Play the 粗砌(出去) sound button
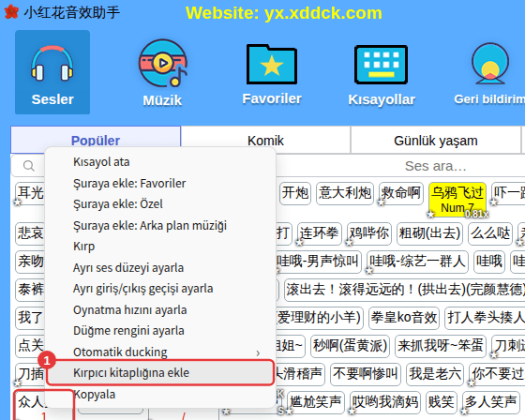This screenshot has height=420, width=525. pyautogui.click(x=429, y=233)
